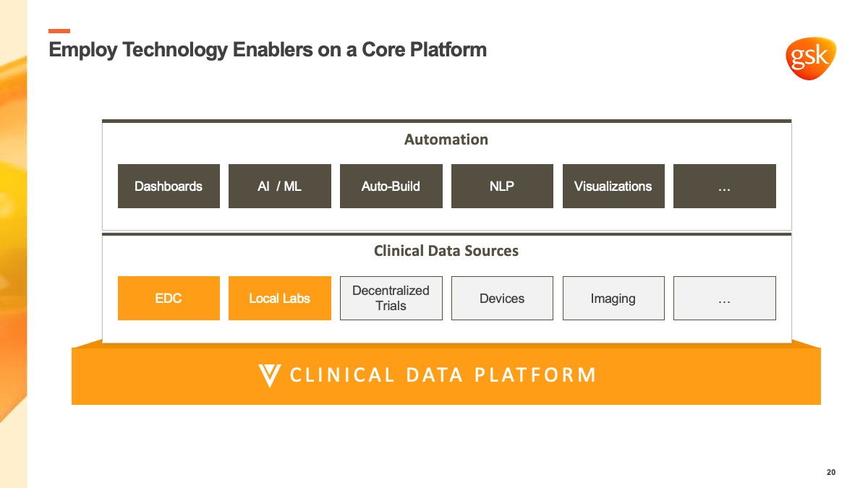
Task: Select the Dashboards box
Action: click(x=169, y=187)
